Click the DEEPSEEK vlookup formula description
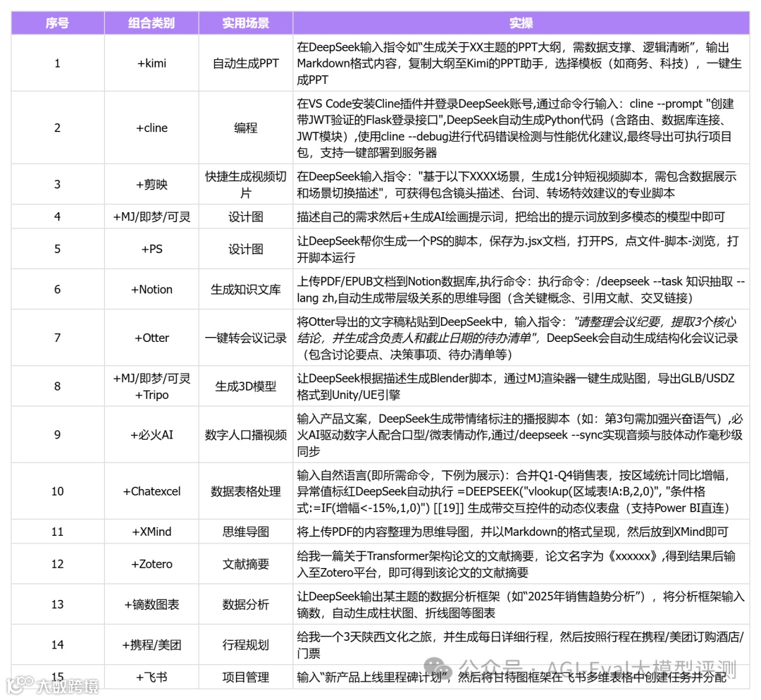761x700 pixels. tap(521, 491)
